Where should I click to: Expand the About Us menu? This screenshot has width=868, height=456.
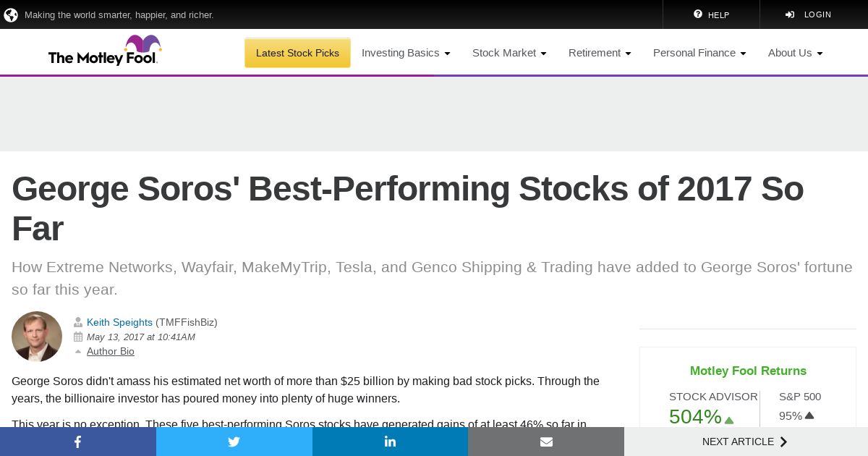click(x=796, y=53)
